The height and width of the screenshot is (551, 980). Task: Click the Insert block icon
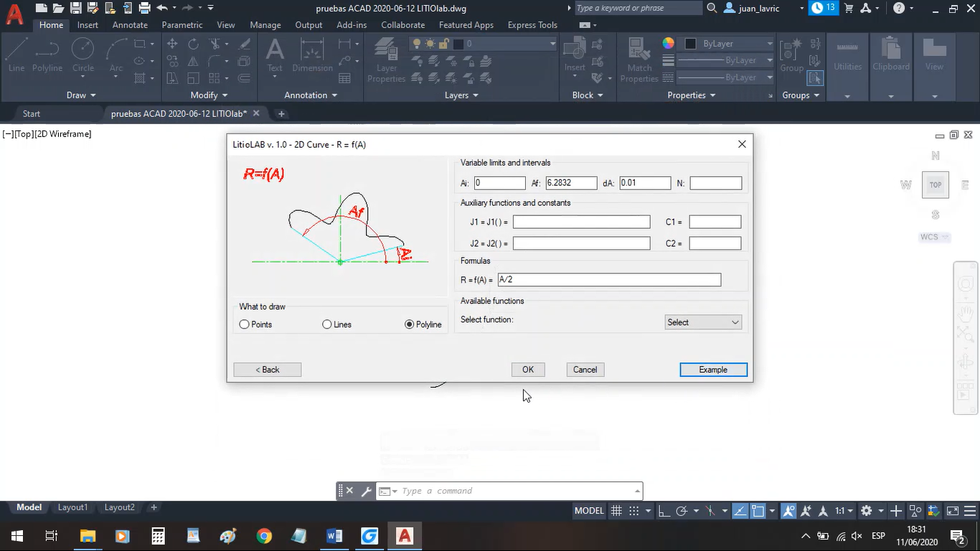click(575, 55)
